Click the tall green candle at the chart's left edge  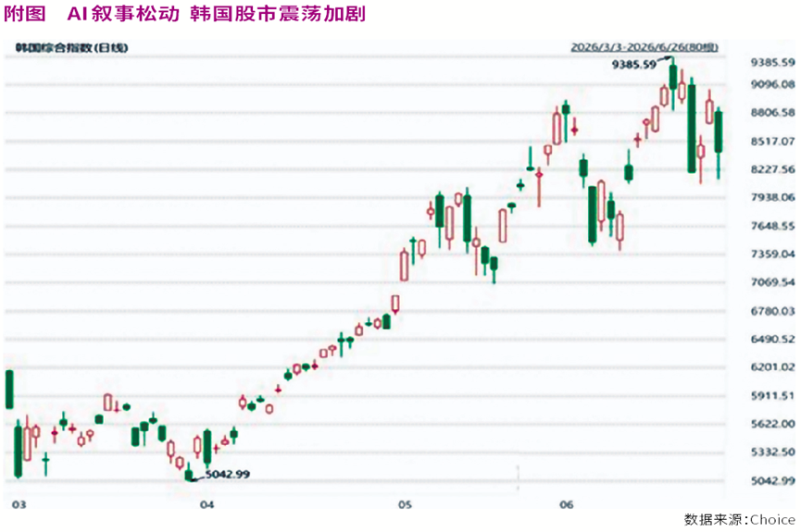click(x=9, y=390)
